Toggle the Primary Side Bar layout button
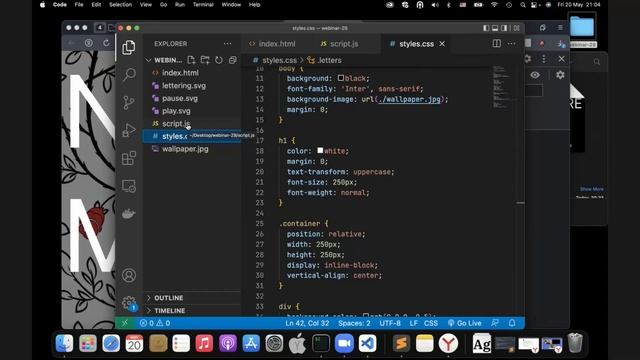Screen dimensions: 640x360 pos(486,28)
